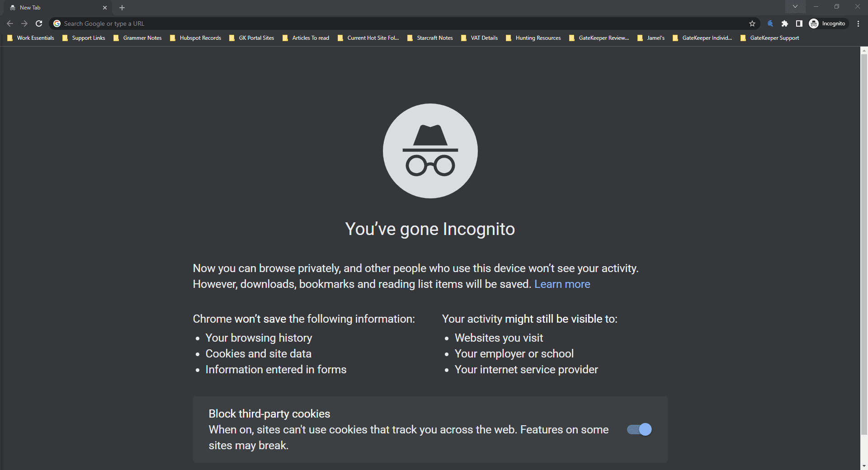Click the reload page icon
Image resolution: width=868 pixels, height=470 pixels.
coord(39,23)
